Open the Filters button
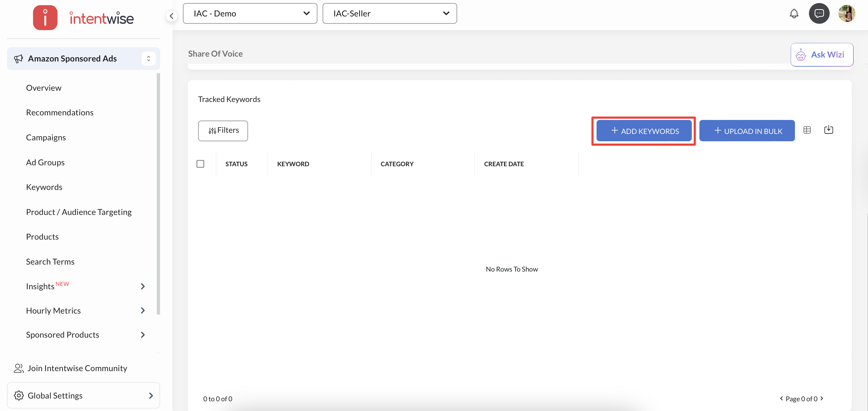The image size is (868, 411). (223, 131)
